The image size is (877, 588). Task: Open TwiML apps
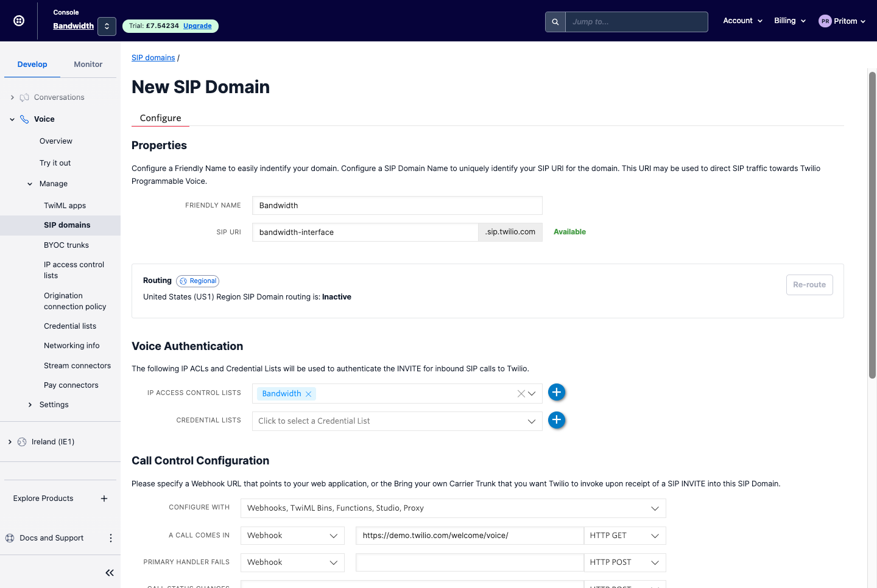[x=65, y=206]
